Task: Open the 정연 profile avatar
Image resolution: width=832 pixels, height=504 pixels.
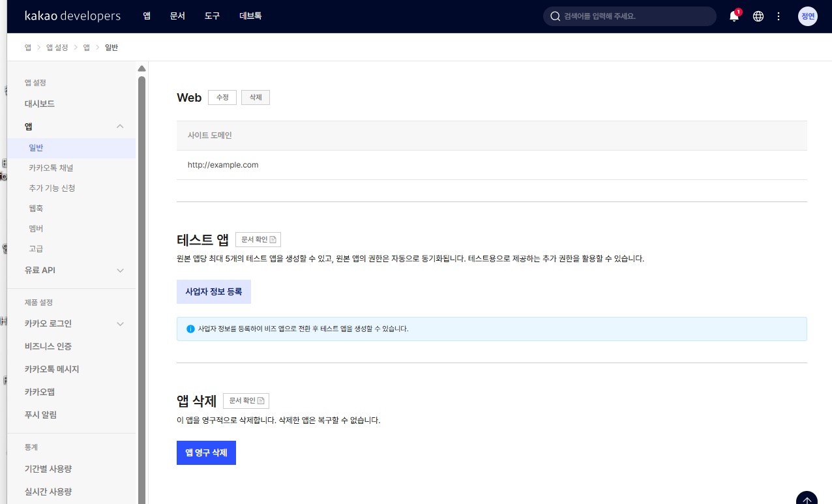Action: [x=808, y=16]
